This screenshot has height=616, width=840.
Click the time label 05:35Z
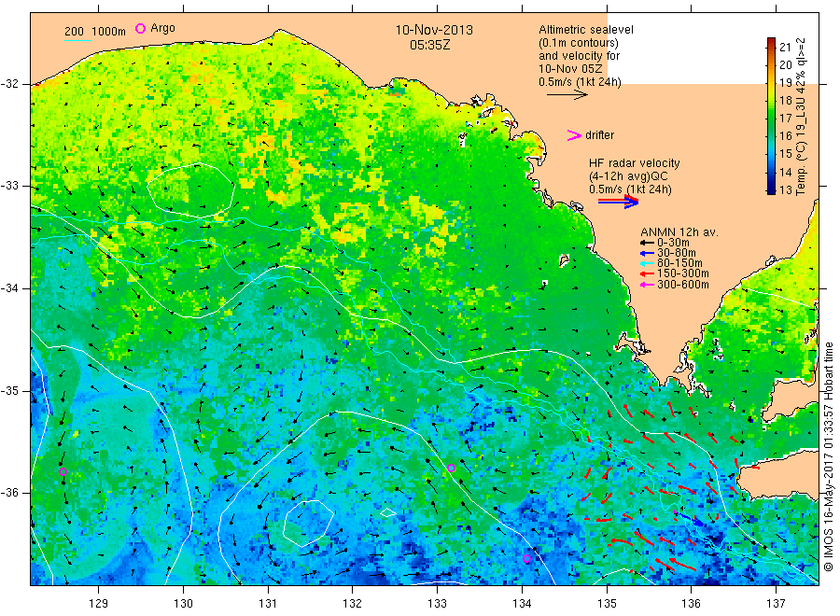pyautogui.click(x=429, y=45)
